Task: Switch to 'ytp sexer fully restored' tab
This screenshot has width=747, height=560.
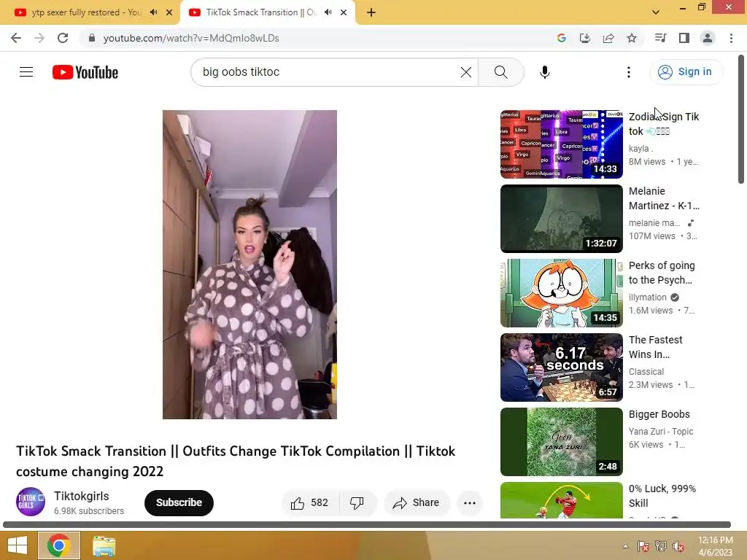Action: [86, 12]
